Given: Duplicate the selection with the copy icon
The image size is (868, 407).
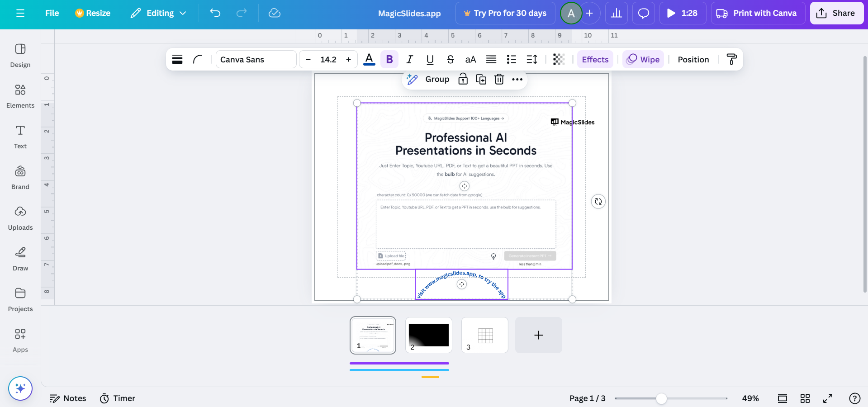Looking at the screenshot, I should tap(481, 79).
